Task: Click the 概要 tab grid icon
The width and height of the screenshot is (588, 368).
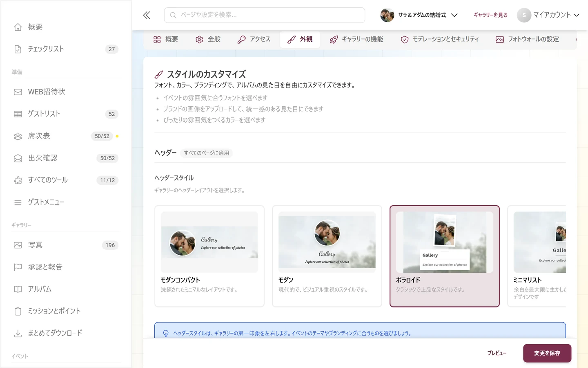Action: [157, 40]
